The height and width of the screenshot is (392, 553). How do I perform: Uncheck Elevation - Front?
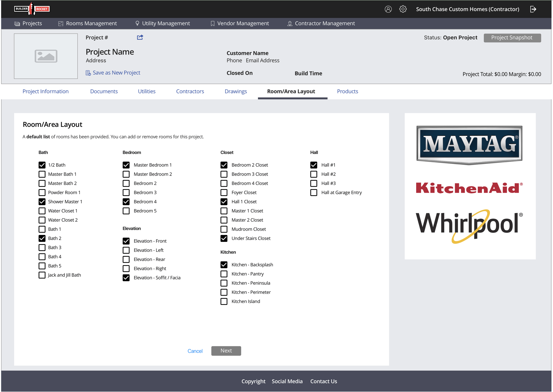[126, 241]
